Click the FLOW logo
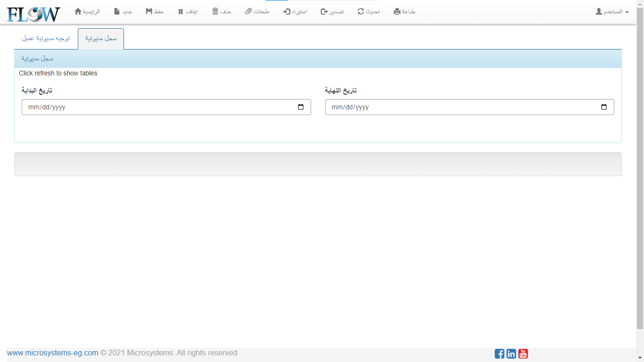644x362 pixels. click(x=33, y=14)
